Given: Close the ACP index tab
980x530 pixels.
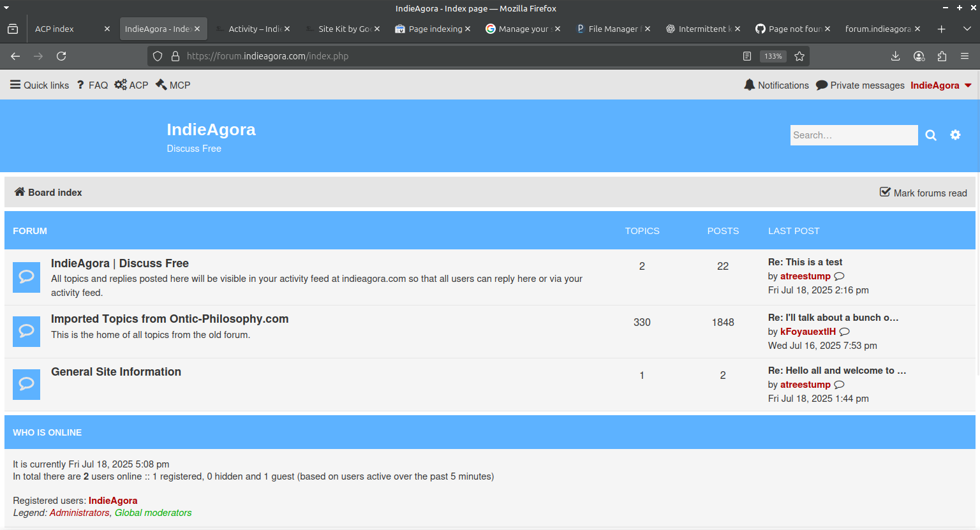Looking at the screenshot, I should coord(107,29).
